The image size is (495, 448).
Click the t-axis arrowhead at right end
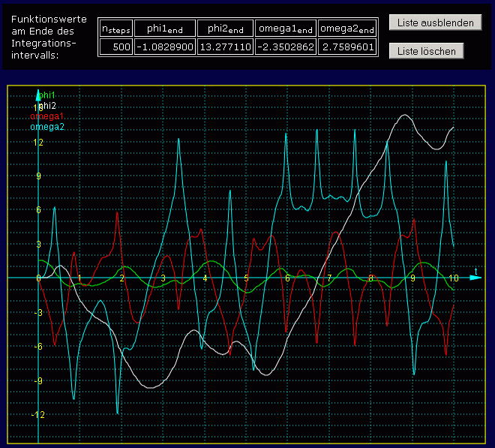475,278
